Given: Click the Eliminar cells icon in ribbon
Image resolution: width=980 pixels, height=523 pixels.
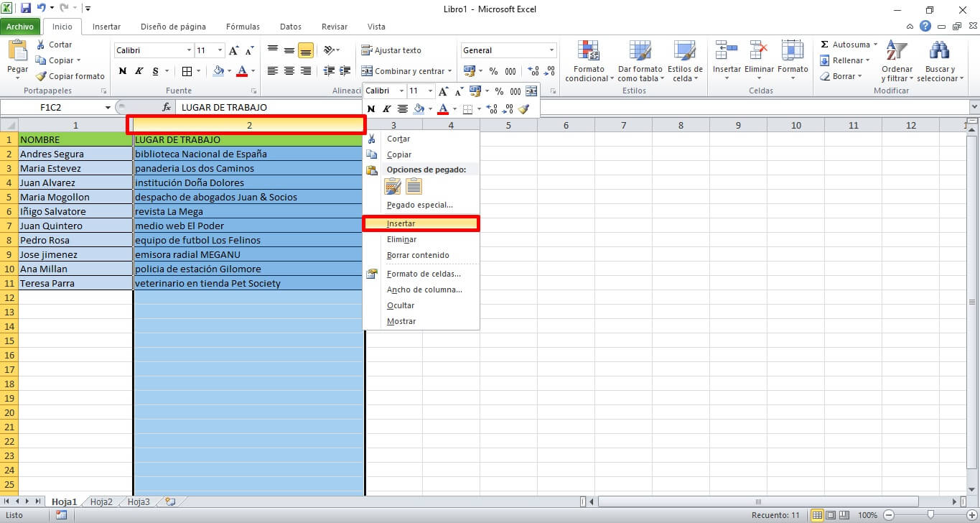Looking at the screenshot, I should (759, 51).
